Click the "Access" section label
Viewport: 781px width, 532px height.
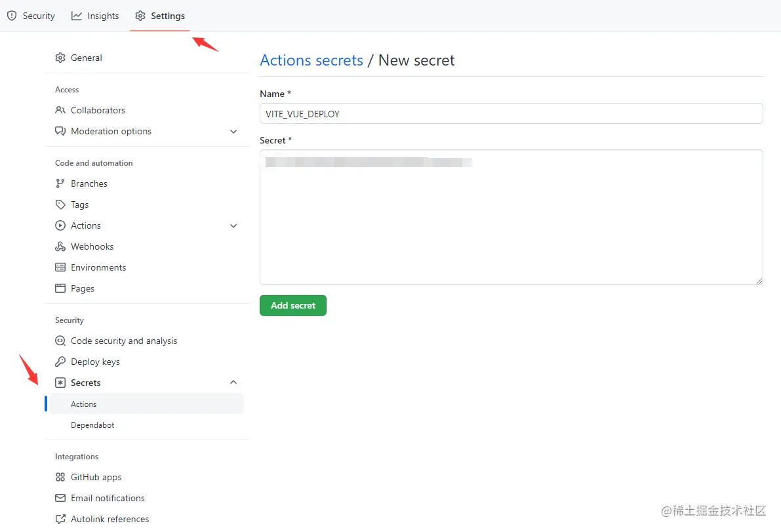67,90
